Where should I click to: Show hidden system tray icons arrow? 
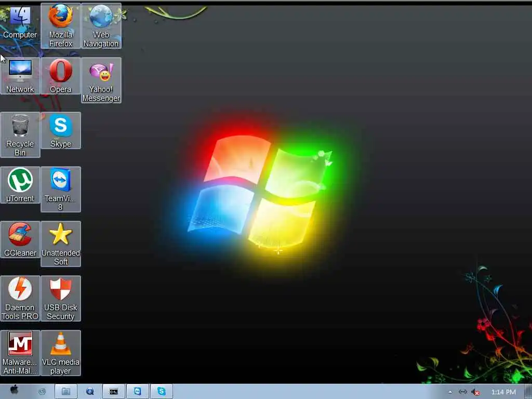450,392
